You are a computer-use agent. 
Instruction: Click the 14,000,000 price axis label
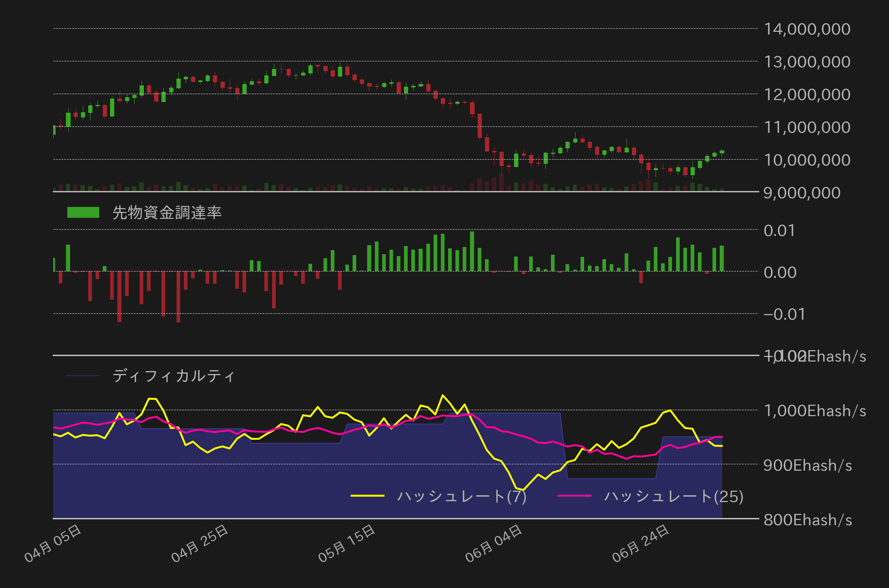tap(807, 29)
